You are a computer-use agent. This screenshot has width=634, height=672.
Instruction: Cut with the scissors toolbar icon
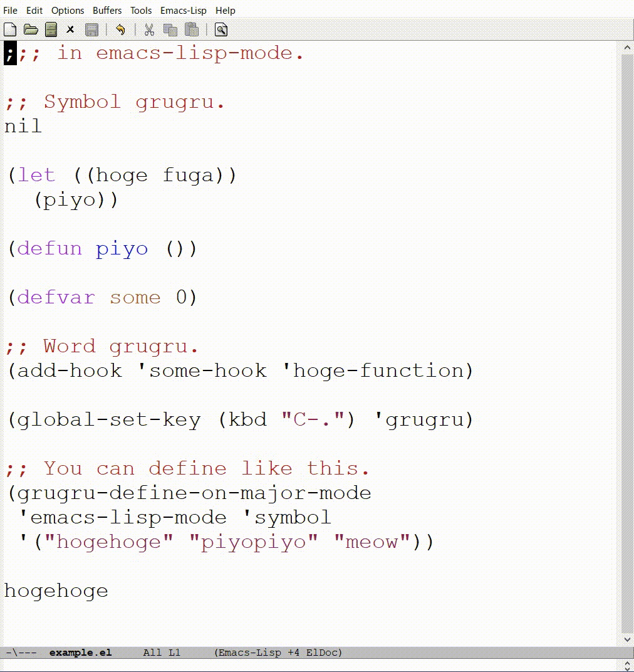click(x=149, y=29)
